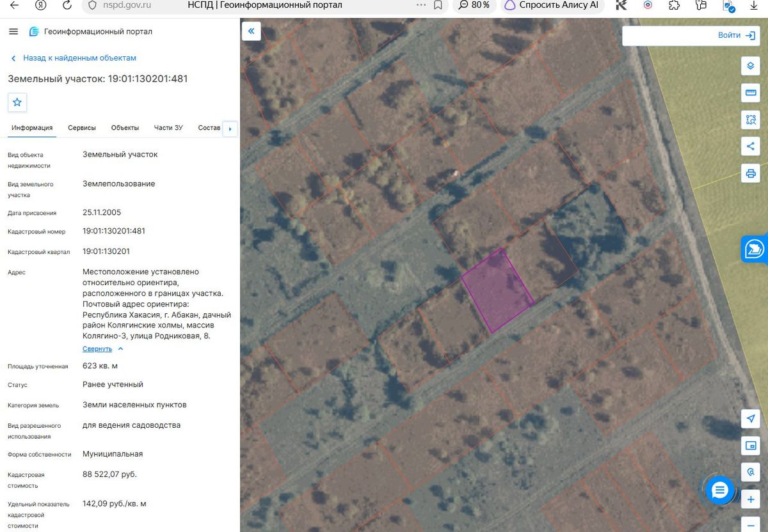Open the chat support bubble
The image size is (768, 532).
point(720,490)
